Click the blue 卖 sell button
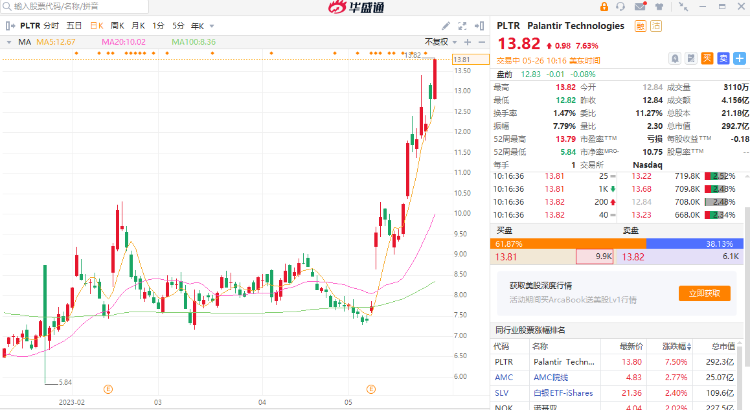This screenshot has width=750, height=410. coord(723,58)
